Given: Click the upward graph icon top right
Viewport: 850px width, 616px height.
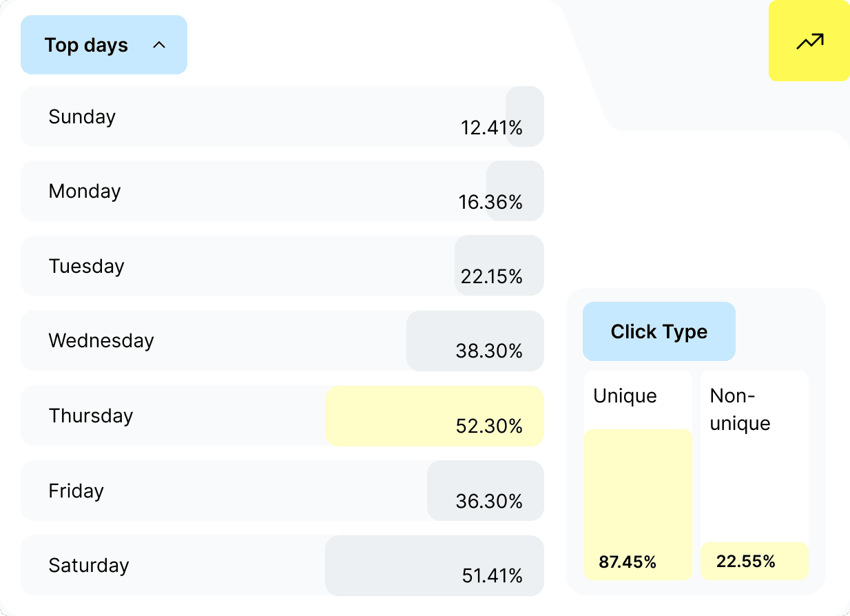Looking at the screenshot, I should click(x=809, y=41).
